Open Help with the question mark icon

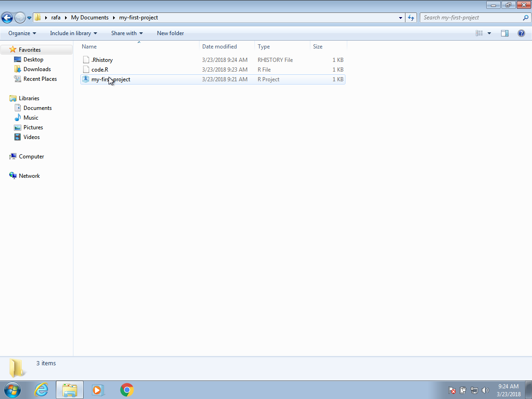tap(521, 33)
